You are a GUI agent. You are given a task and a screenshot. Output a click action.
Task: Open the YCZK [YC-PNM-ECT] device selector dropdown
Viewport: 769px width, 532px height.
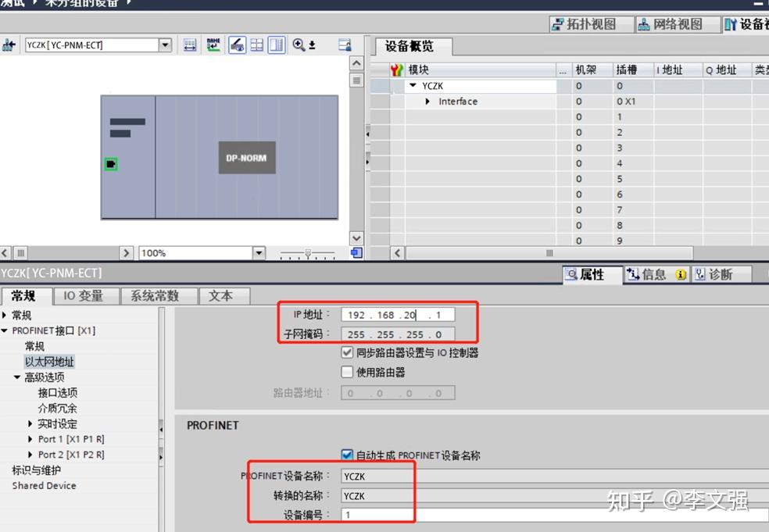(x=165, y=45)
